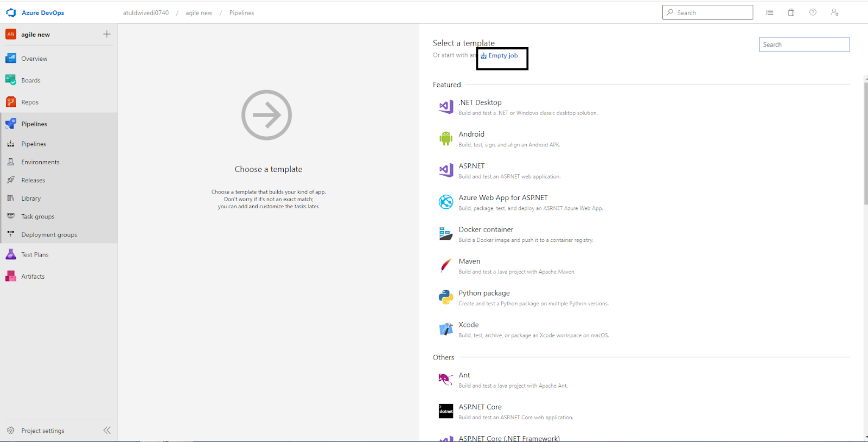Click the Releases rocket icon
Screen dimensions: 868x442
point(11,180)
